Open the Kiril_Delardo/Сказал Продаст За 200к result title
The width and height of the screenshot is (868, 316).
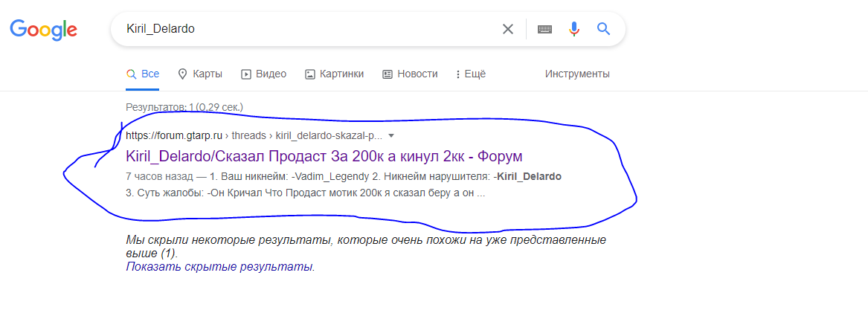click(324, 156)
